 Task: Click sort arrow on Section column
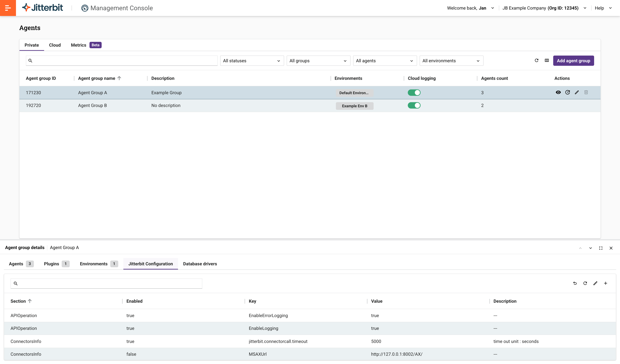[30, 301]
